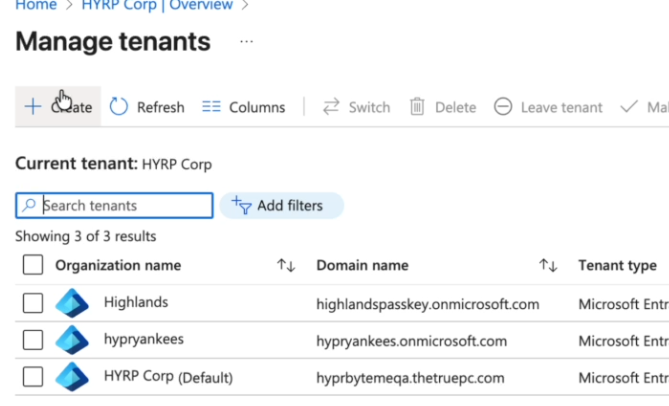The height and width of the screenshot is (406, 669).
Task: Click the HYRP Corp tenant icon
Action: pos(72,377)
